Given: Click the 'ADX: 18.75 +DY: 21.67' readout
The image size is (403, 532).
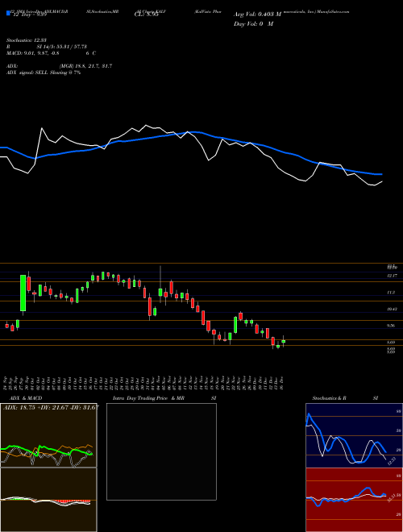Looking at the screenshot, I should [51, 407].
